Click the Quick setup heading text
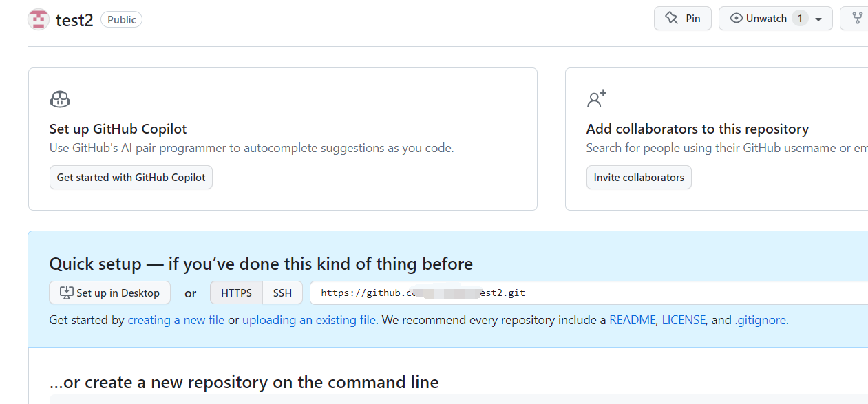Image resolution: width=868 pixels, height=404 pixels. coord(261,264)
